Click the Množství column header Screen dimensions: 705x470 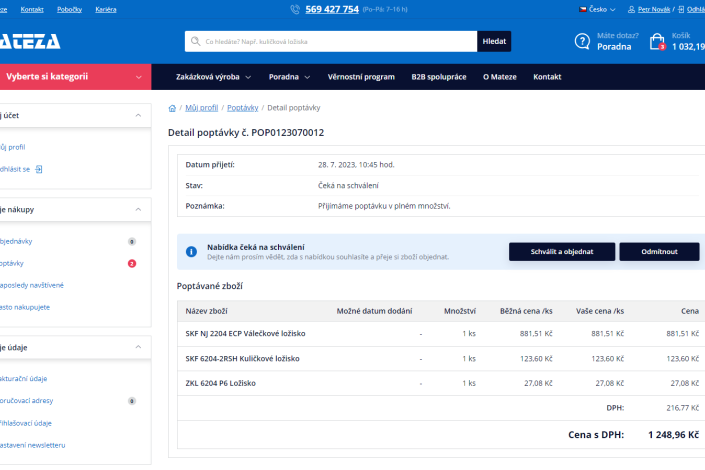460,311
